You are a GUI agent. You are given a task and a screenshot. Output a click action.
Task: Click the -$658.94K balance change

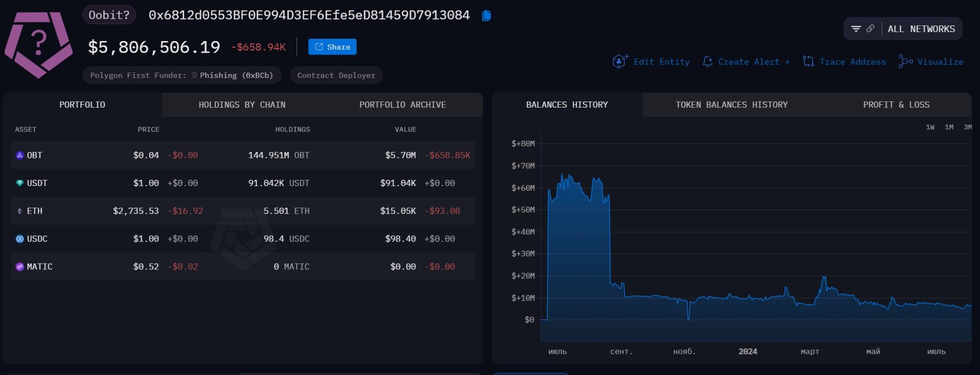pos(258,47)
